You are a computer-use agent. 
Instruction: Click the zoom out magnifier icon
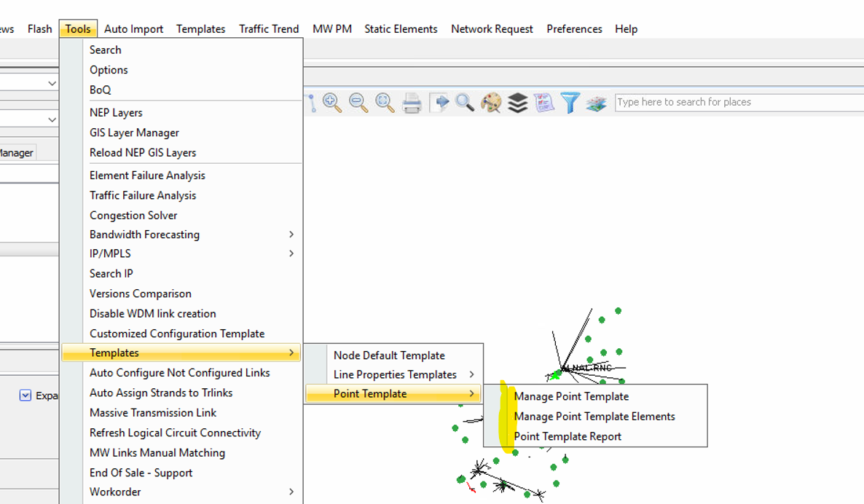[358, 103]
